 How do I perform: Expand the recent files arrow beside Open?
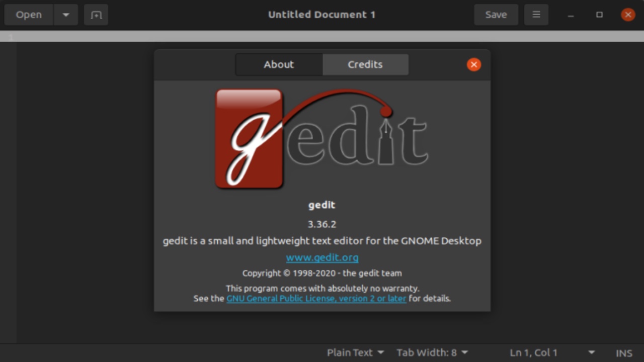click(x=66, y=15)
